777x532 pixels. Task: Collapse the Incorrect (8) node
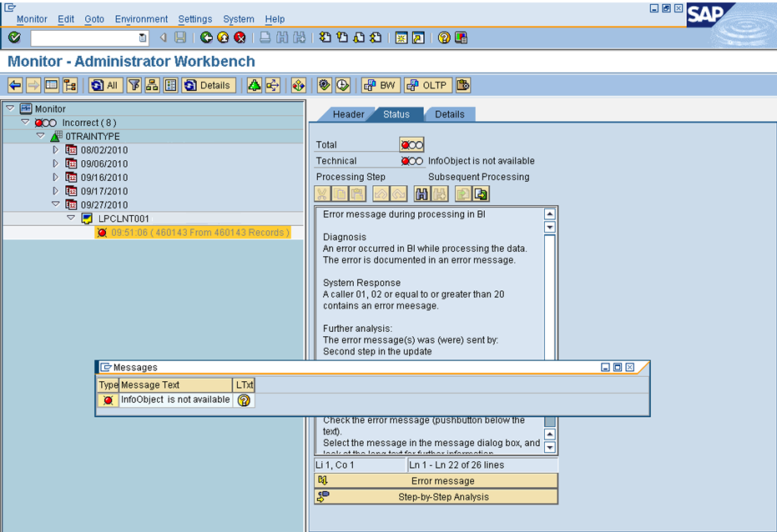(x=25, y=123)
